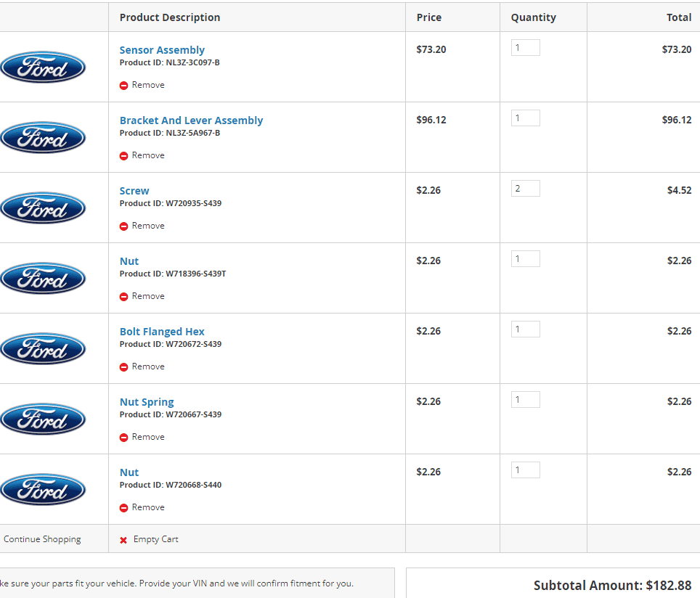Image resolution: width=700 pixels, height=598 pixels.
Task: Open the Bracket And Lever Assembly link
Action: click(191, 120)
